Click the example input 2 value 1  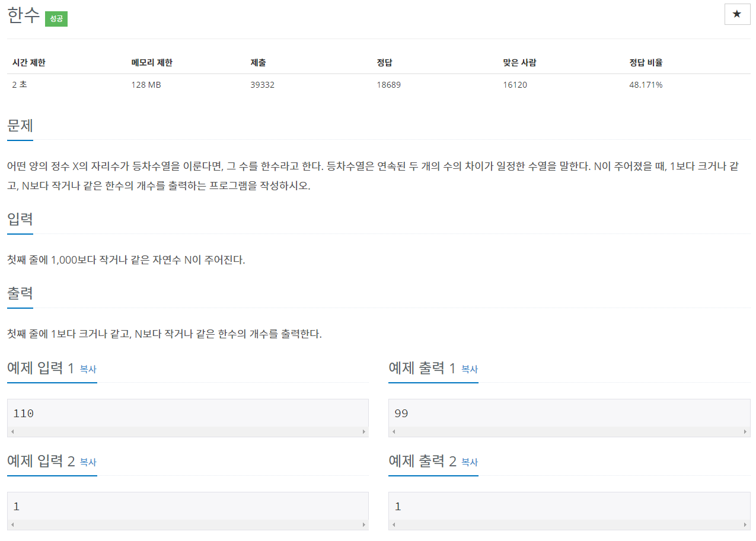(17, 507)
